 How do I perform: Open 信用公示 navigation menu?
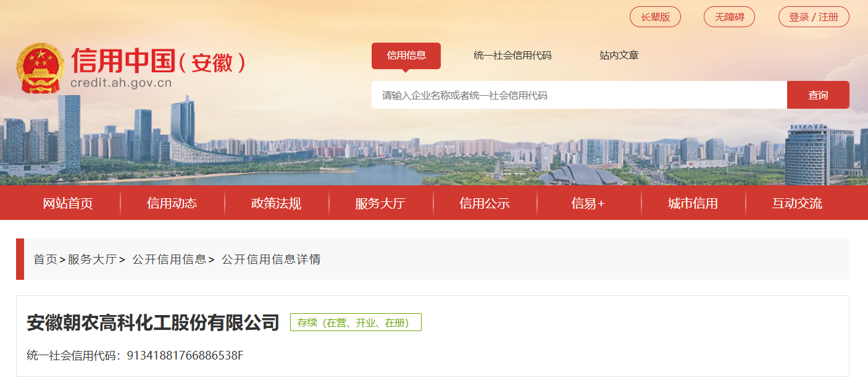pyautogui.click(x=485, y=203)
